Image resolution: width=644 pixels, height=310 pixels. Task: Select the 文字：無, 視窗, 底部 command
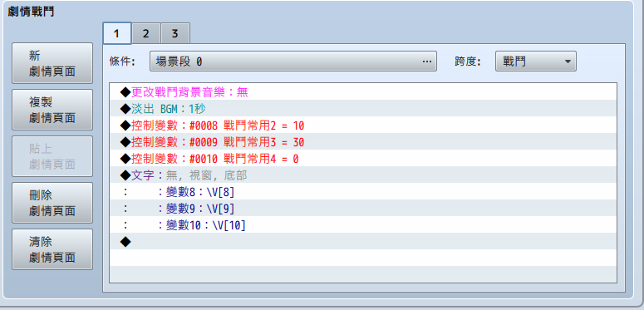click(363, 175)
